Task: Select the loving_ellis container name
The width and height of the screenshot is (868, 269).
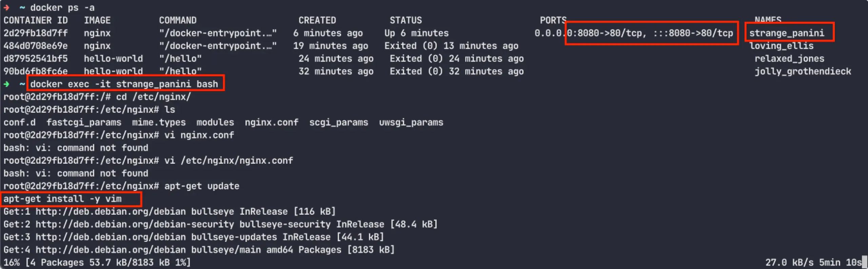Action: pyautogui.click(x=781, y=46)
